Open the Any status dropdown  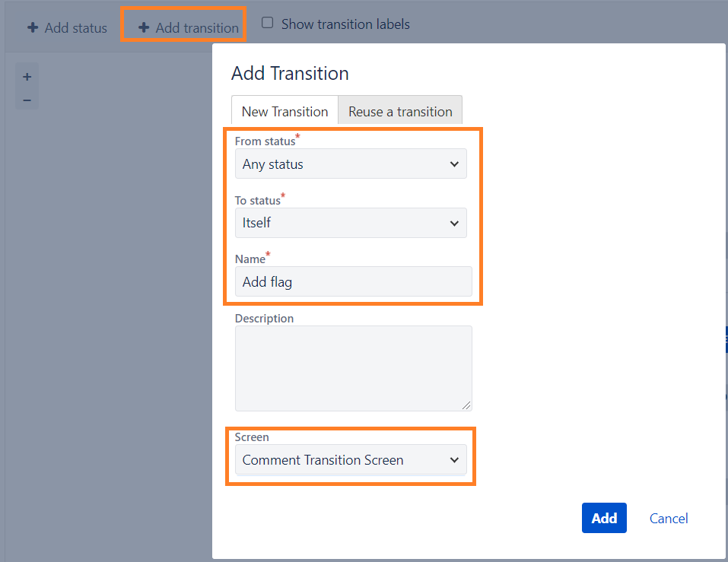click(x=351, y=164)
